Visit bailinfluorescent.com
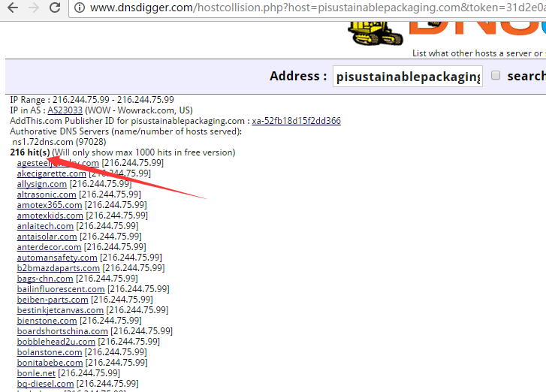Screen dimensions: 546x392 (x=61, y=289)
